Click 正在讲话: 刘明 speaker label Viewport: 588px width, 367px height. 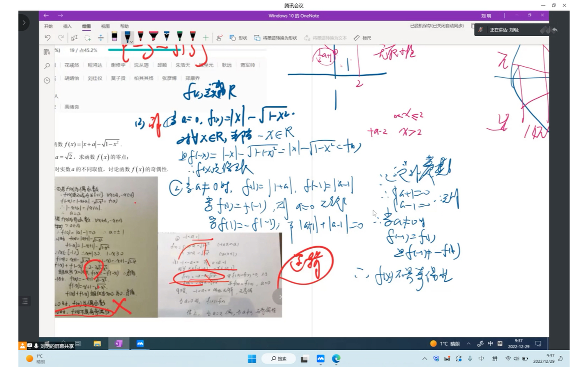[504, 30]
